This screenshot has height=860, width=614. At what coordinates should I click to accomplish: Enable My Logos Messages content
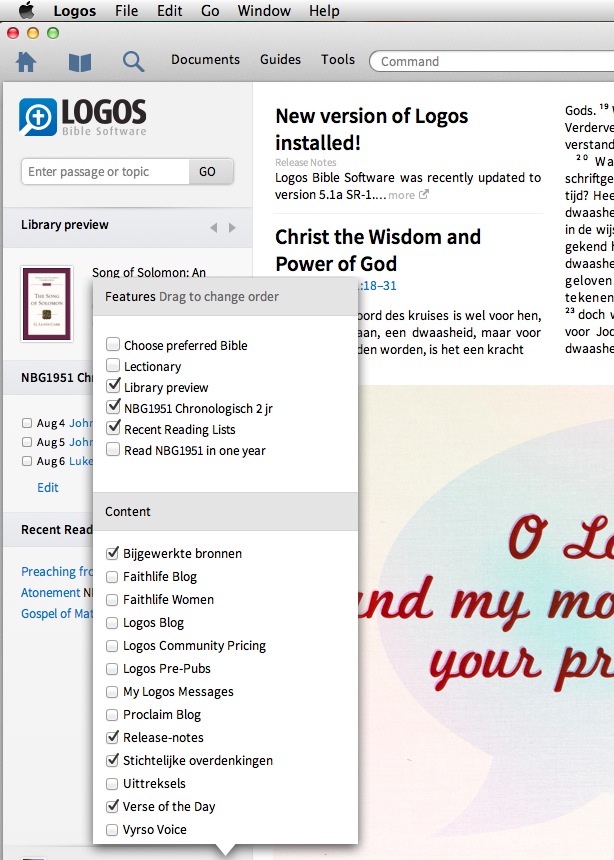pyautogui.click(x=112, y=692)
